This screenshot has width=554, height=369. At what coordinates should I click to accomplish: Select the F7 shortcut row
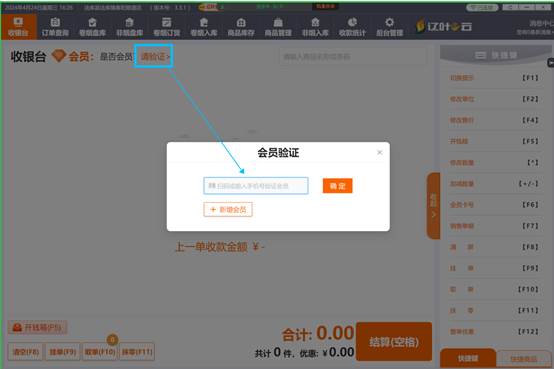[x=494, y=226]
